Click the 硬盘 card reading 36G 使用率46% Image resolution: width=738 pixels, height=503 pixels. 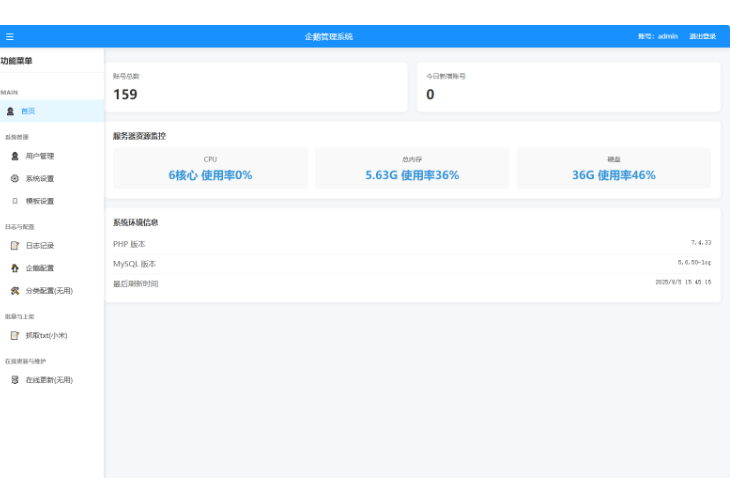614,168
